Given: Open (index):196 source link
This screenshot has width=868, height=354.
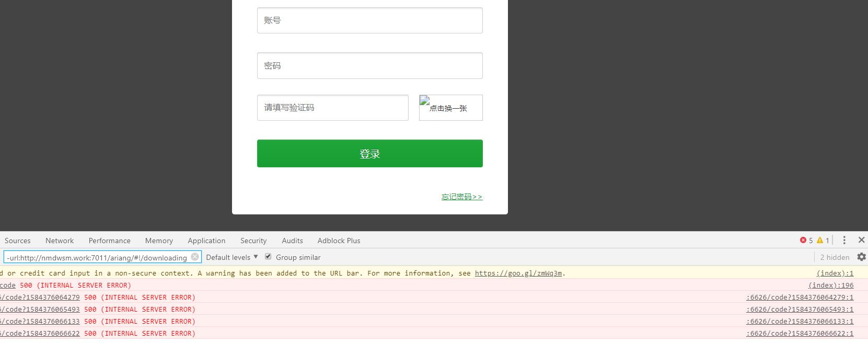Looking at the screenshot, I should 831,285.
